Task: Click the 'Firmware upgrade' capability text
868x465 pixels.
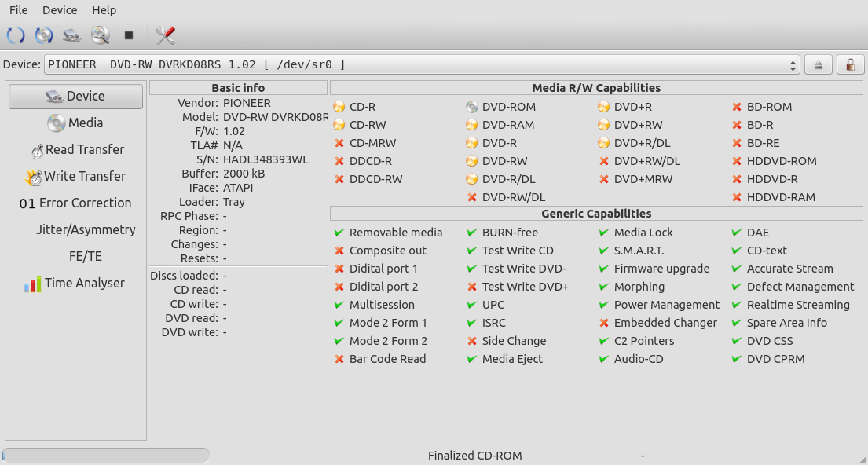Action: pyautogui.click(x=661, y=269)
